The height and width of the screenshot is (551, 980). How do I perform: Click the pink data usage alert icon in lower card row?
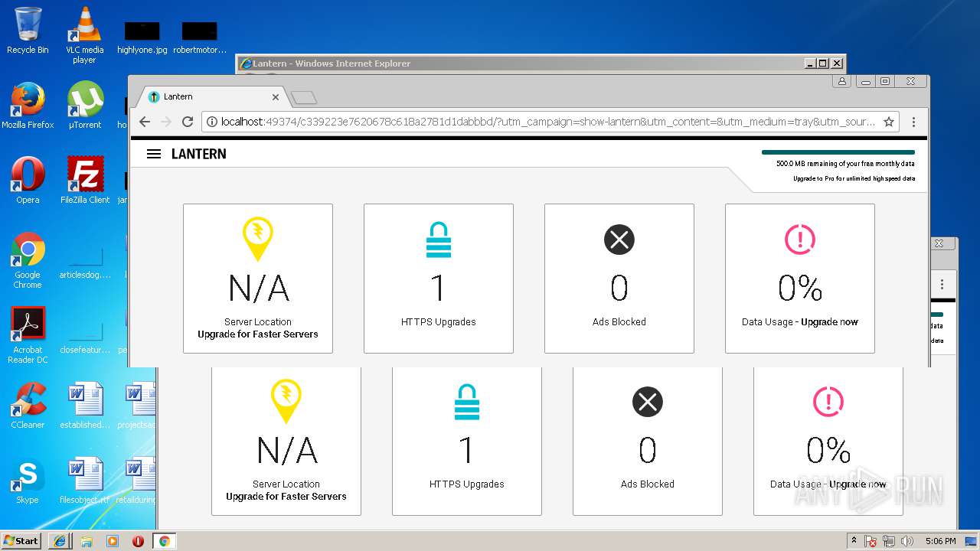click(828, 402)
